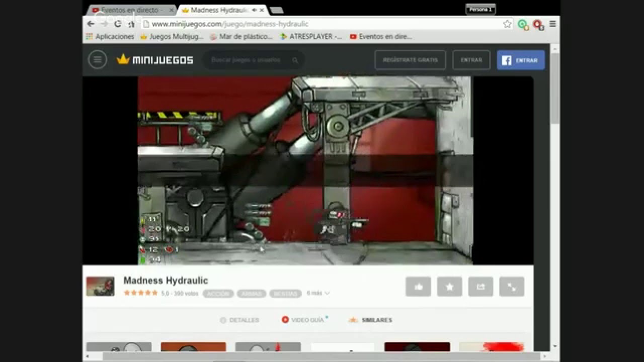Open the Chrome menu icon

pyautogui.click(x=552, y=24)
